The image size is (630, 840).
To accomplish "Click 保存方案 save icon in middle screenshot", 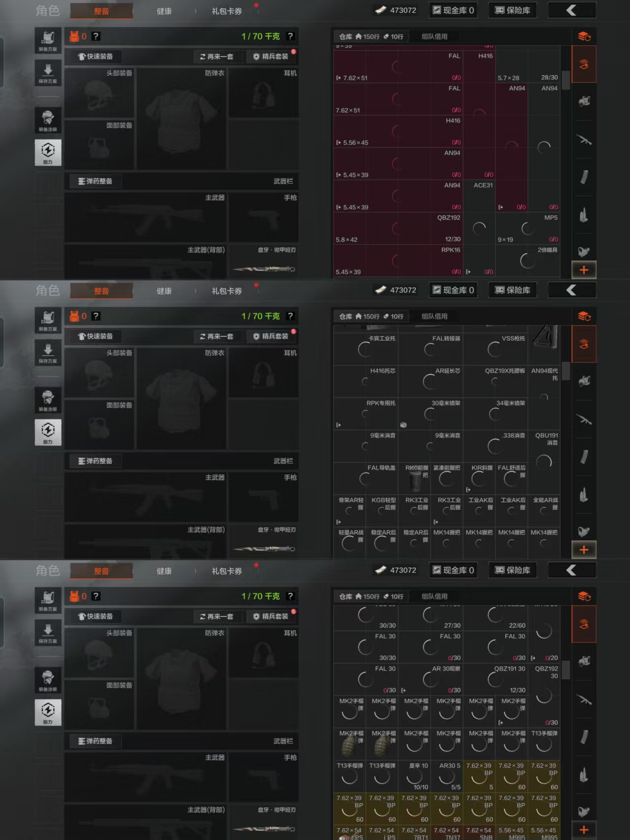I will pos(48,353).
